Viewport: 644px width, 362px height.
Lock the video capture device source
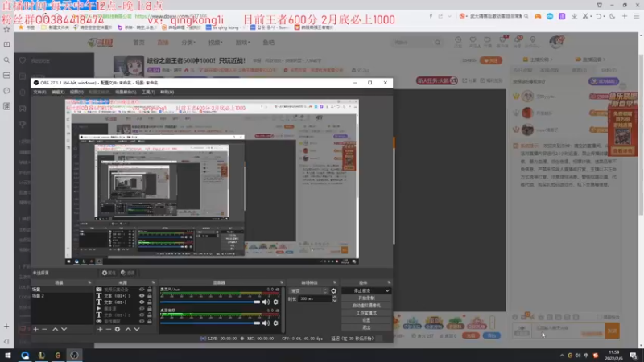coord(150,290)
